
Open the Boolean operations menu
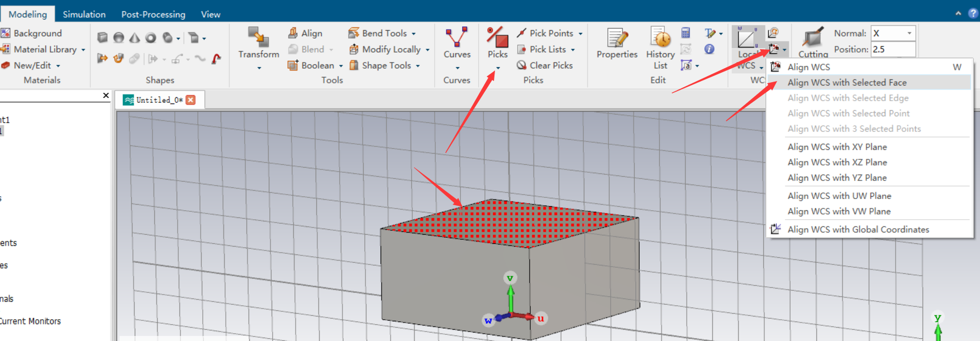[315, 65]
